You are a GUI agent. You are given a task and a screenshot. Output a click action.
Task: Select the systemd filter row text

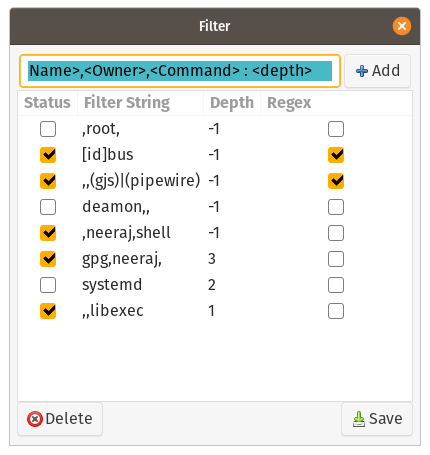point(112,285)
